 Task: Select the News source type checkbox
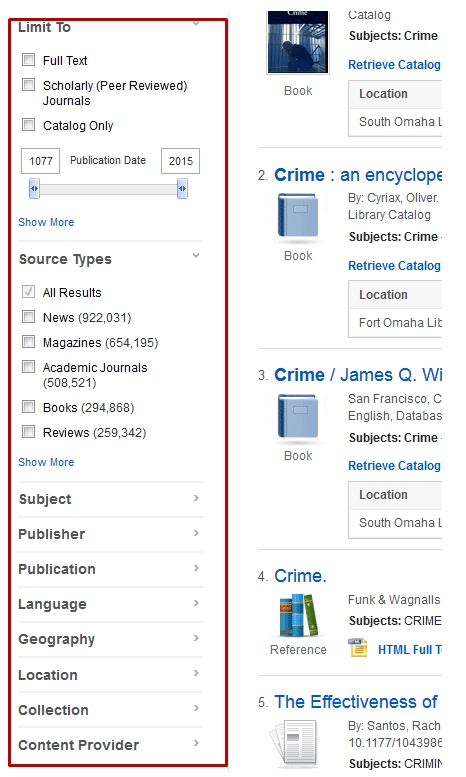tap(29, 317)
